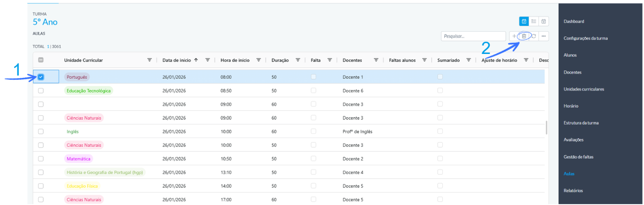Viewport: 644px width, 205px height.
Task: Open Configurações da turma
Action: pos(585,38)
